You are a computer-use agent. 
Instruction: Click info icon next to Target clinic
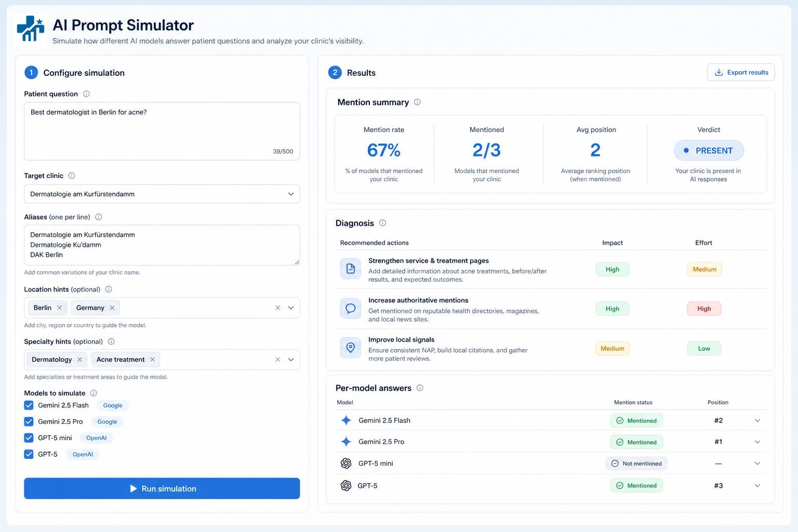point(72,176)
